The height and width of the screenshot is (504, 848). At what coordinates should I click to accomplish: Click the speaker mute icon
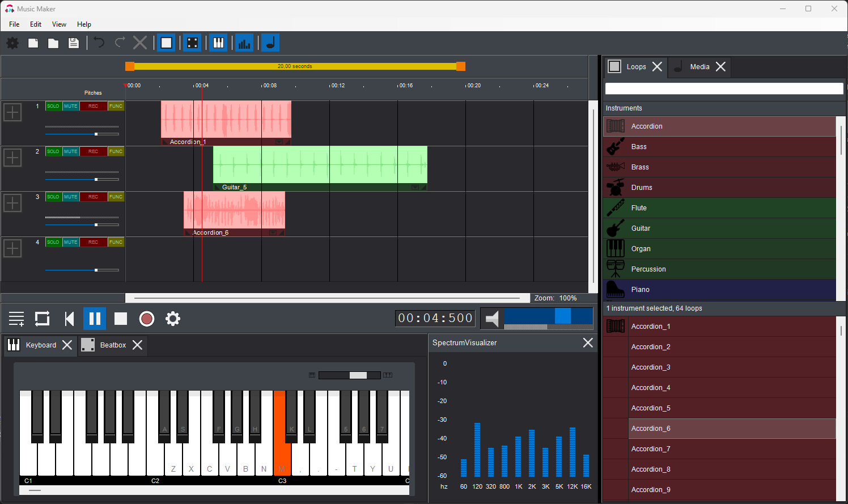[492, 319]
